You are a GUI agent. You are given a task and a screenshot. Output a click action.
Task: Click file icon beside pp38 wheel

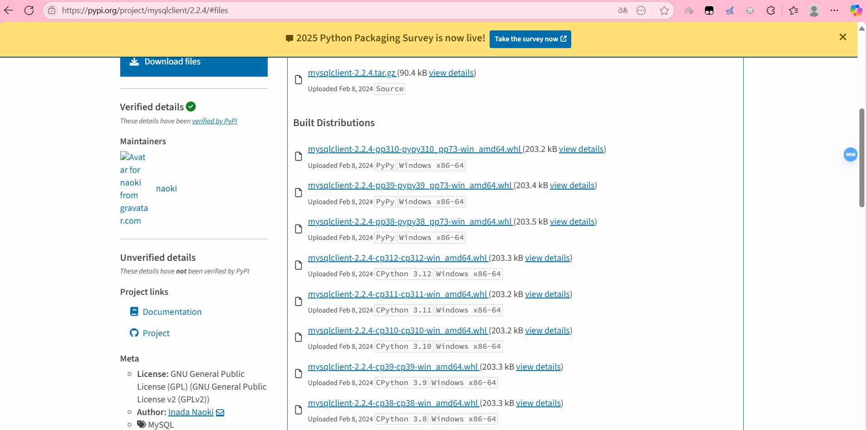click(x=298, y=229)
